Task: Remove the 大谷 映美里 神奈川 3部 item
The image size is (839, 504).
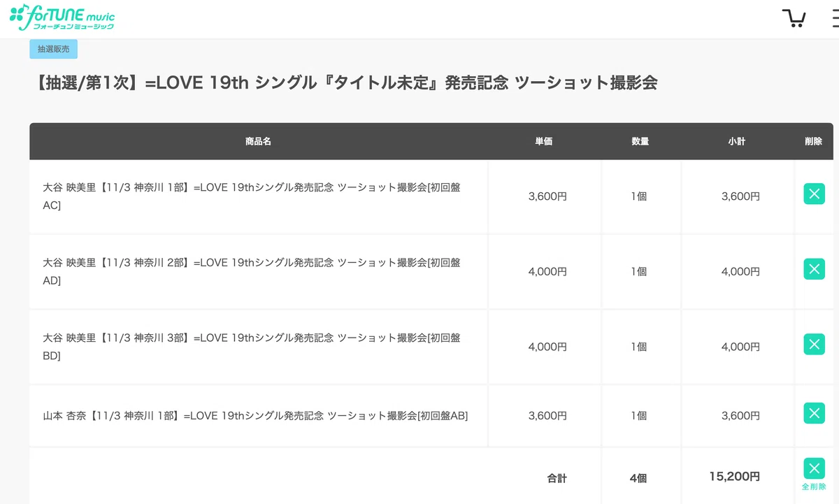Action: point(814,344)
